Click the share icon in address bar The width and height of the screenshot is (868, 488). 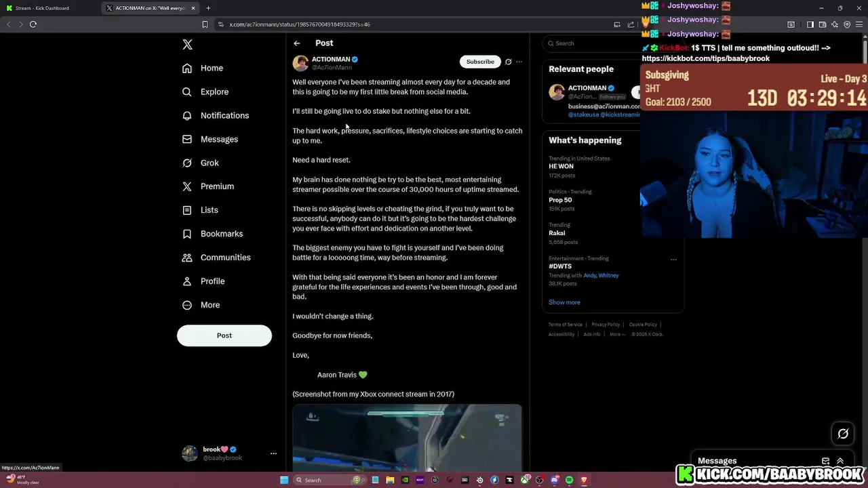[631, 24]
